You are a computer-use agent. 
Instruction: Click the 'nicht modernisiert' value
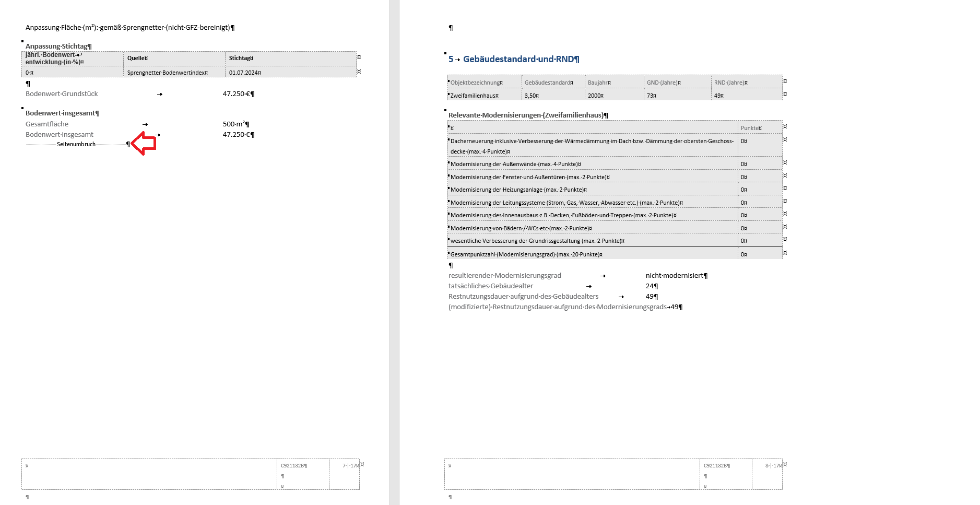pyautogui.click(x=676, y=276)
